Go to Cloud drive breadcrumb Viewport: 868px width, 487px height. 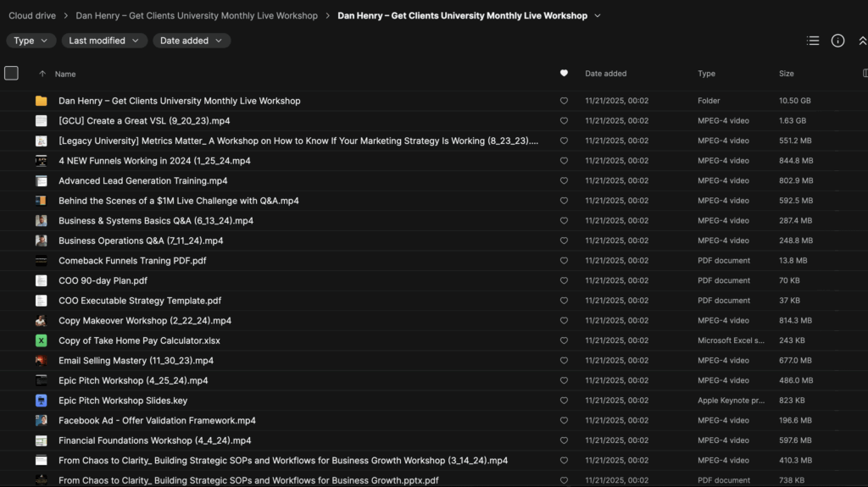coord(33,15)
